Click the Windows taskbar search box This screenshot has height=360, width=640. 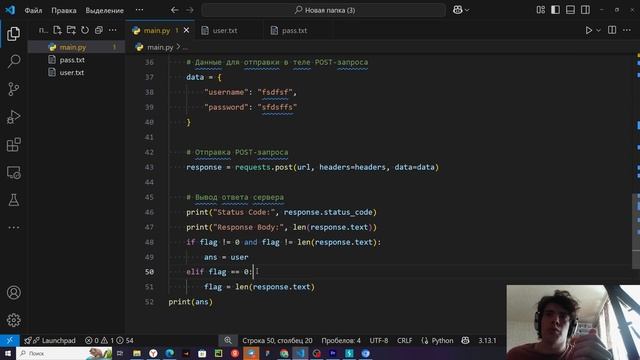point(64,353)
